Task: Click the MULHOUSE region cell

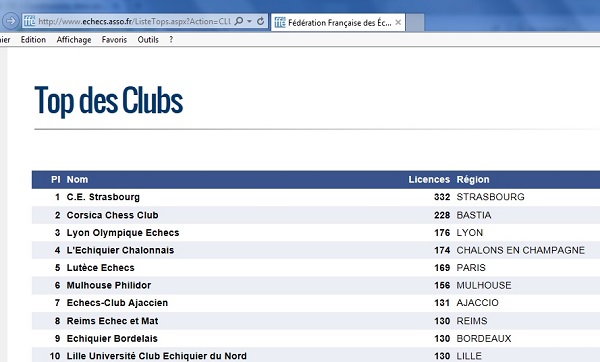Action: (484, 285)
